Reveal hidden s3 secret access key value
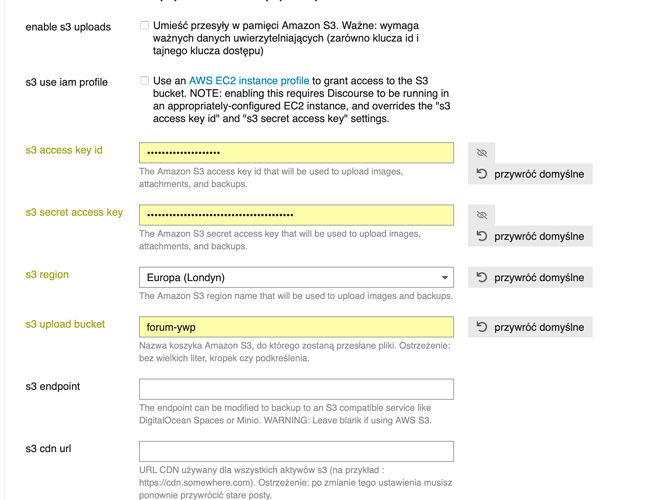 482,215
